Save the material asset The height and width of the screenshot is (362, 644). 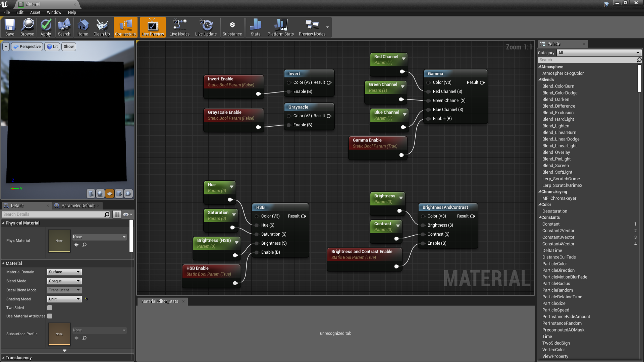point(9,27)
